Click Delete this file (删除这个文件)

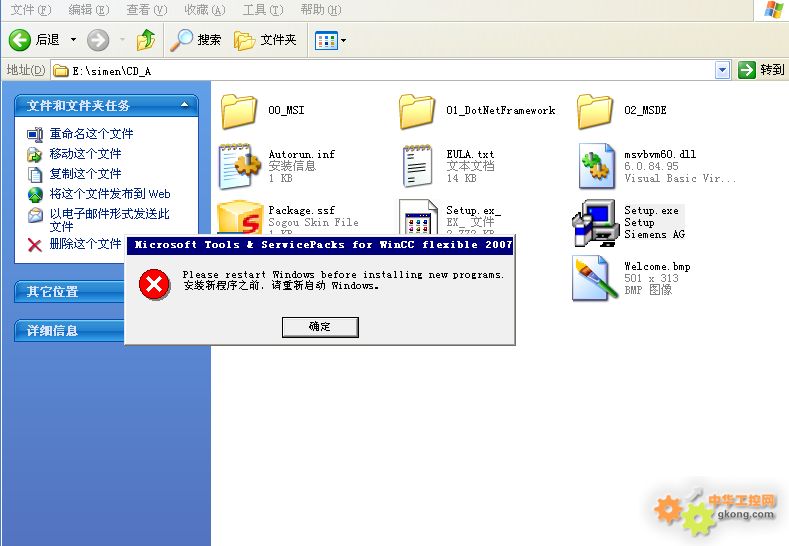85,244
